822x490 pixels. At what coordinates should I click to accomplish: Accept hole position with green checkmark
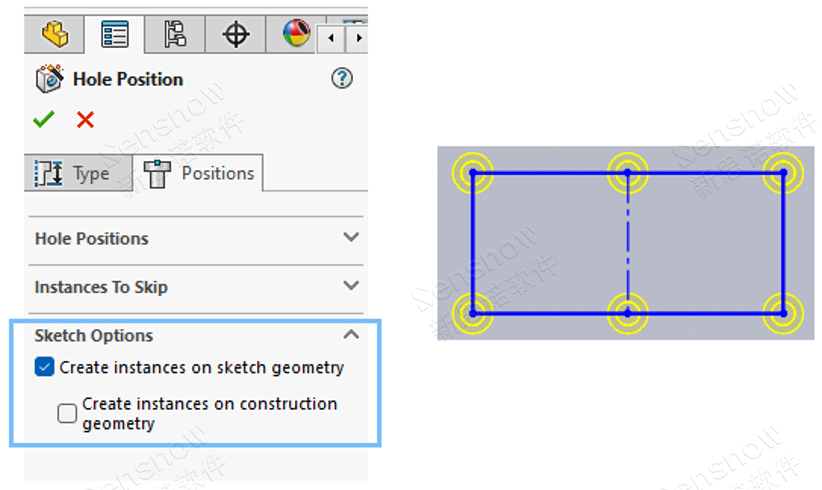coord(44,119)
